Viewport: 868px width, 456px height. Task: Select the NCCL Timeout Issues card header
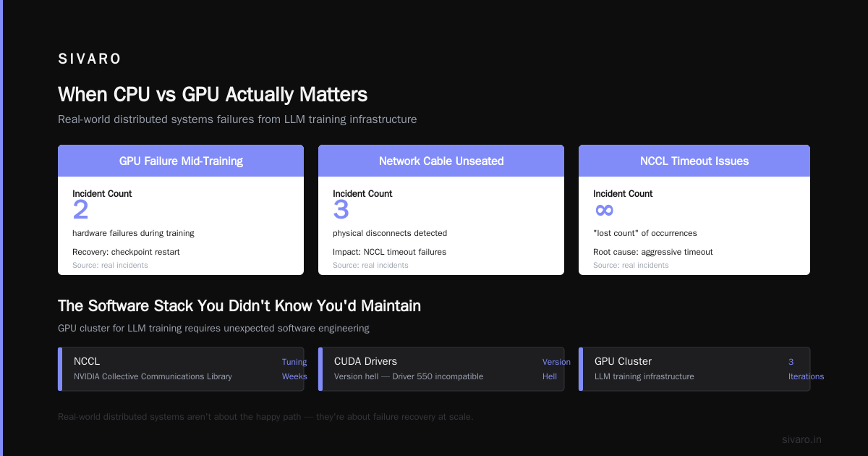[694, 161]
